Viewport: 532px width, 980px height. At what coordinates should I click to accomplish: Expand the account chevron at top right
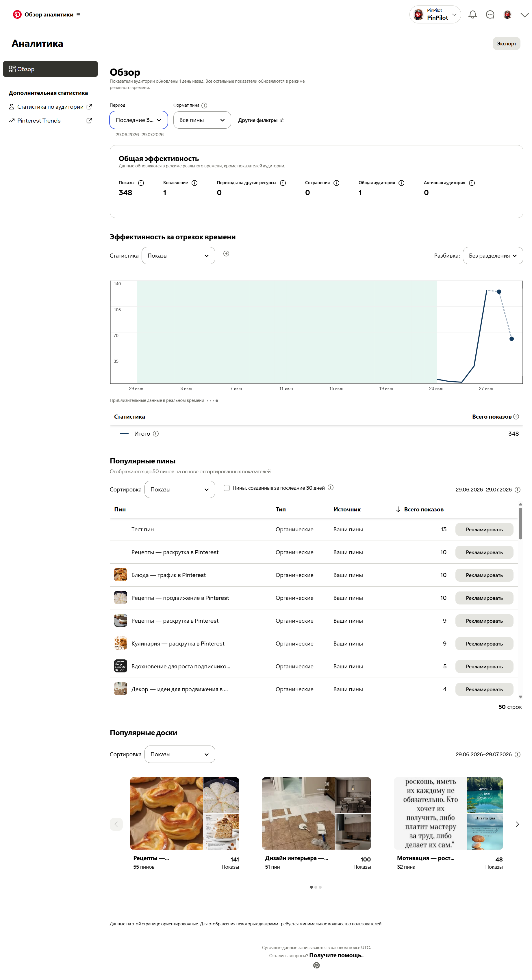[524, 15]
